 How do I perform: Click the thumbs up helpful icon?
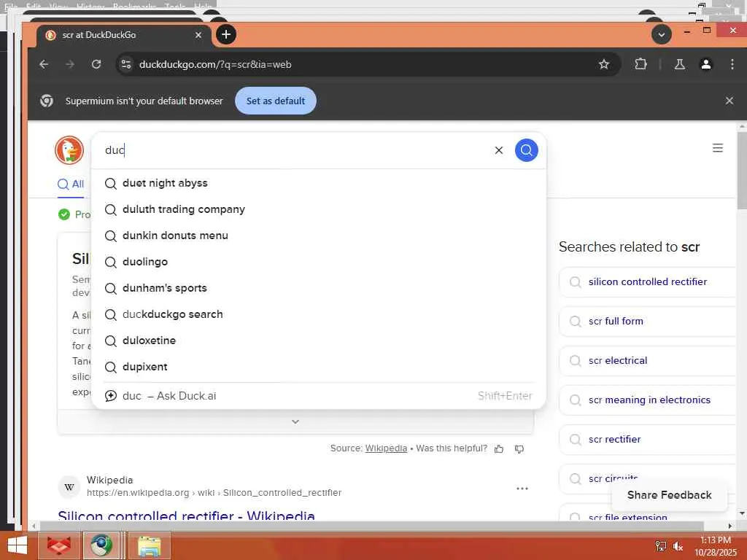(499, 448)
